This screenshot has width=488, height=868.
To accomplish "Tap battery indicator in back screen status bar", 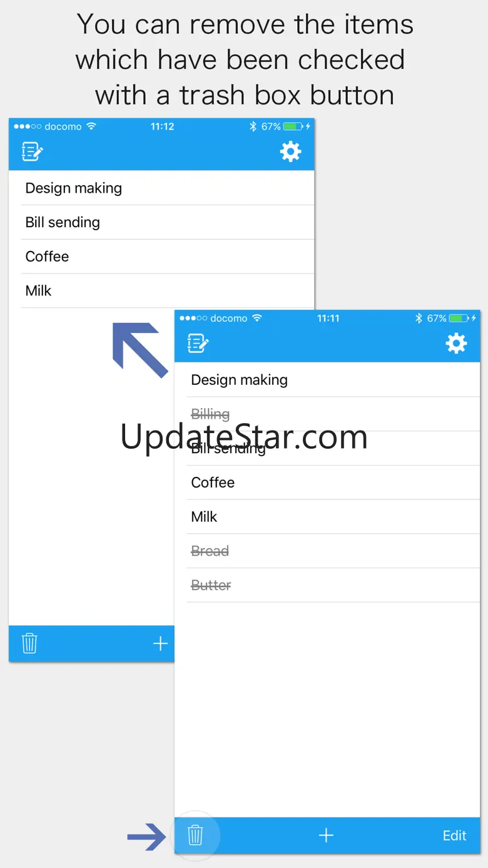I will pos(293,126).
